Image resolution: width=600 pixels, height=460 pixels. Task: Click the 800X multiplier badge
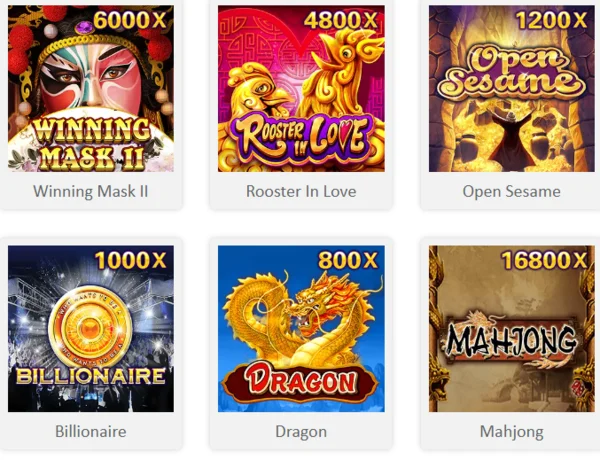(348, 261)
